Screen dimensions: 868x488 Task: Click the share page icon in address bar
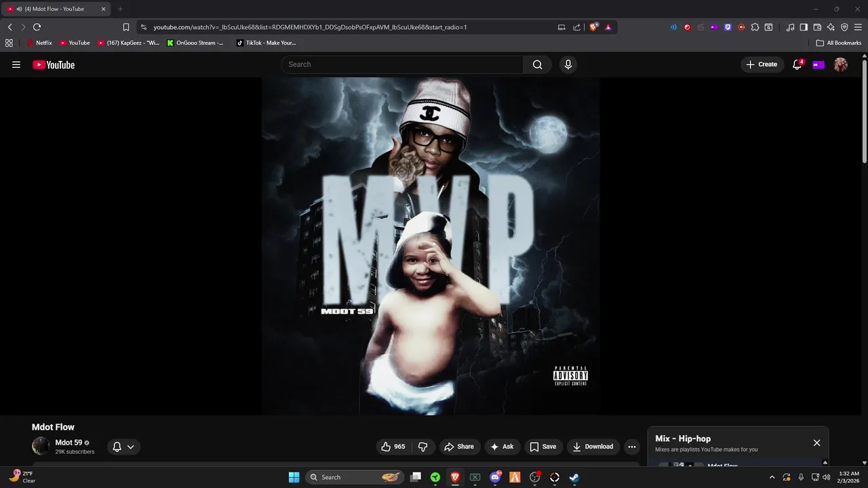coord(576,27)
